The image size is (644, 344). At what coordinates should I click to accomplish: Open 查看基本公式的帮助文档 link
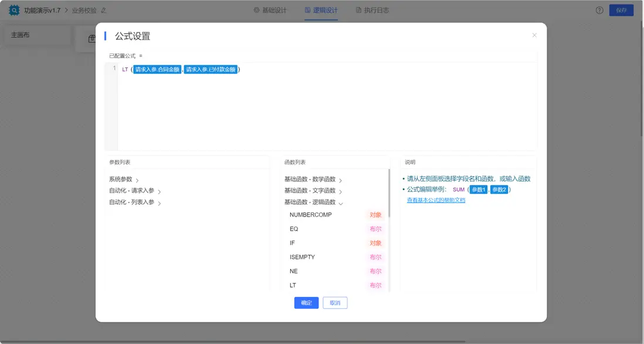tap(436, 200)
